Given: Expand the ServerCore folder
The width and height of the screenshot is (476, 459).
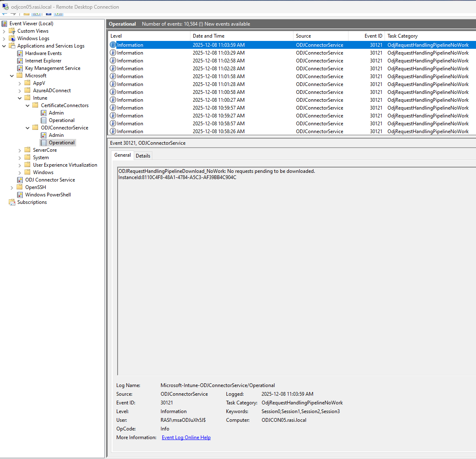Looking at the screenshot, I should [20, 151].
